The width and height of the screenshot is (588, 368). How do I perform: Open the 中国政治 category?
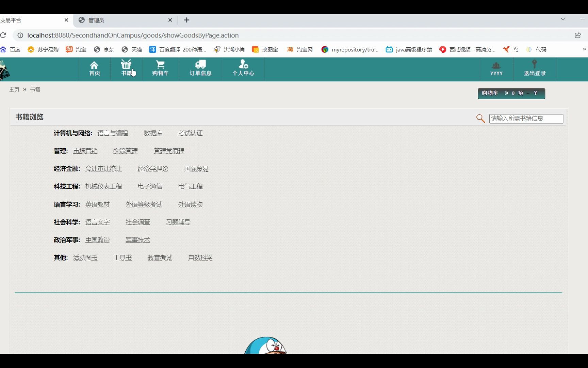(97, 240)
